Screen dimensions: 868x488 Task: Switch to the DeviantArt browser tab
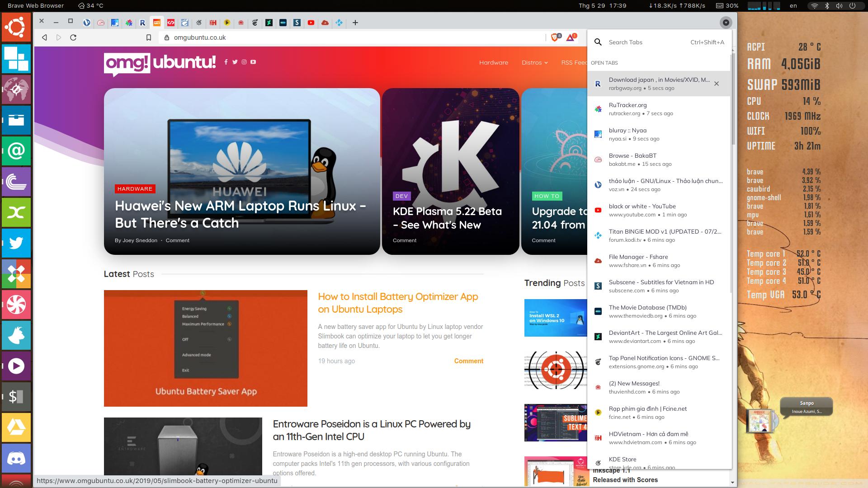[269, 23]
